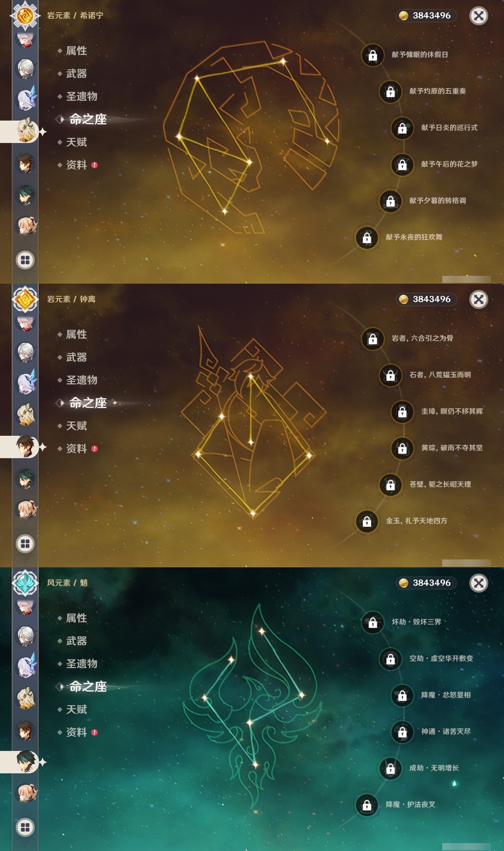Click the Anemo element emblem near 魈
Image resolution: width=504 pixels, height=851 pixels.
25,583
